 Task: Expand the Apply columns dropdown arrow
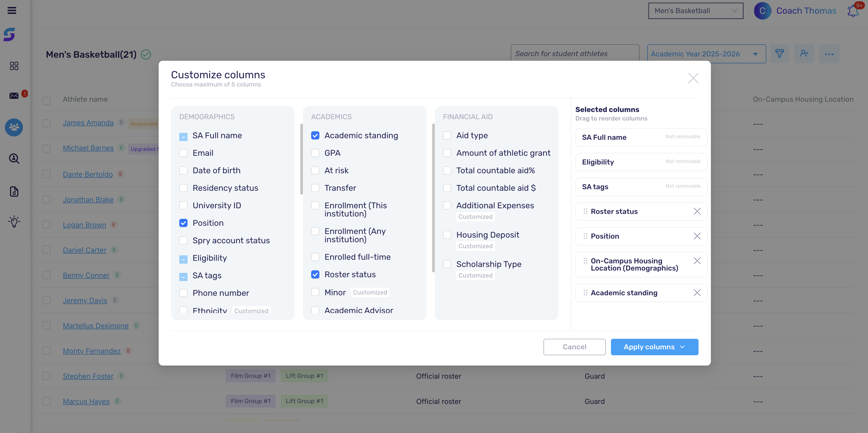pyautogui.click(x=682, y=347)
